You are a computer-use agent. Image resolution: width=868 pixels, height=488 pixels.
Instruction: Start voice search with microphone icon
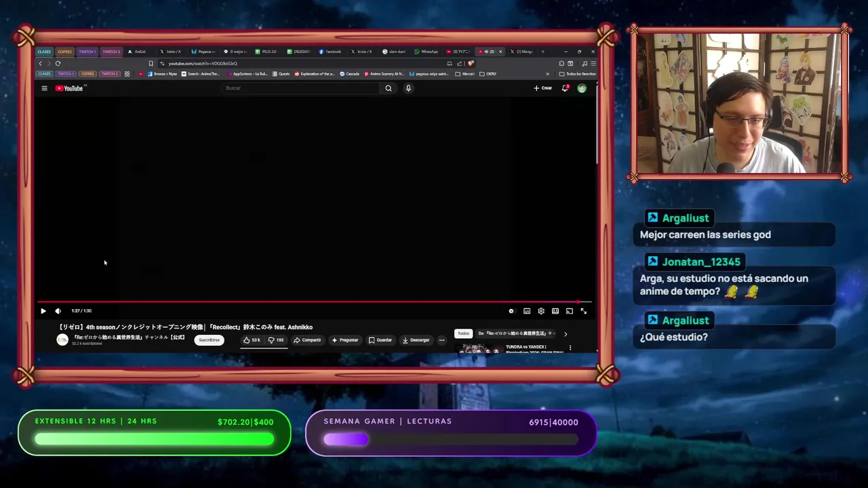(408, 88)
